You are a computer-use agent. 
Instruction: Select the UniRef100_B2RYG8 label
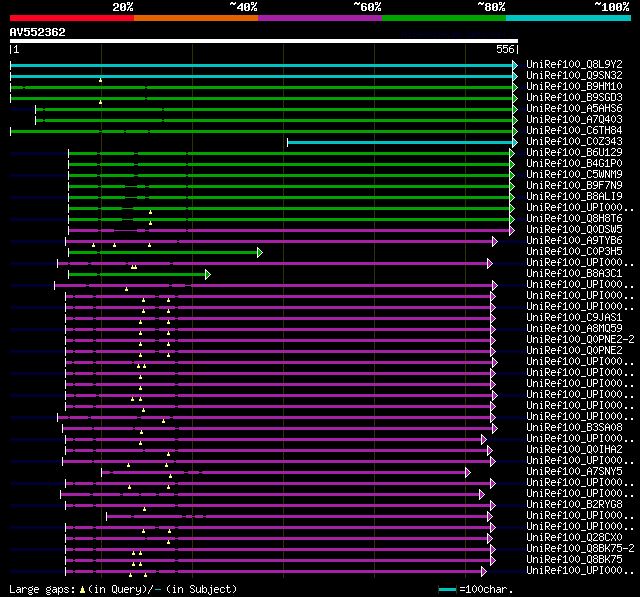[574, 505]
